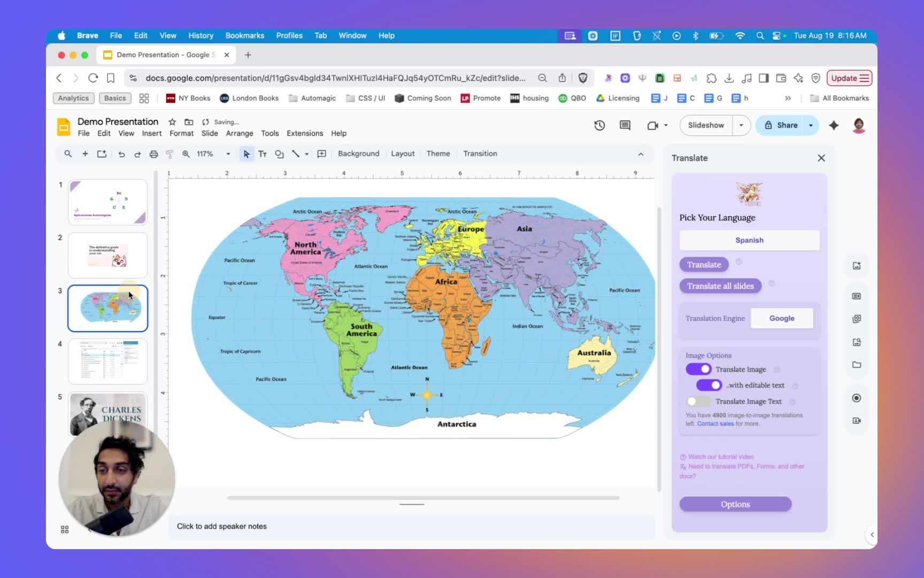Star the Demo Presentation document
The image size is (924, 578).
click(x=172, y=122)
